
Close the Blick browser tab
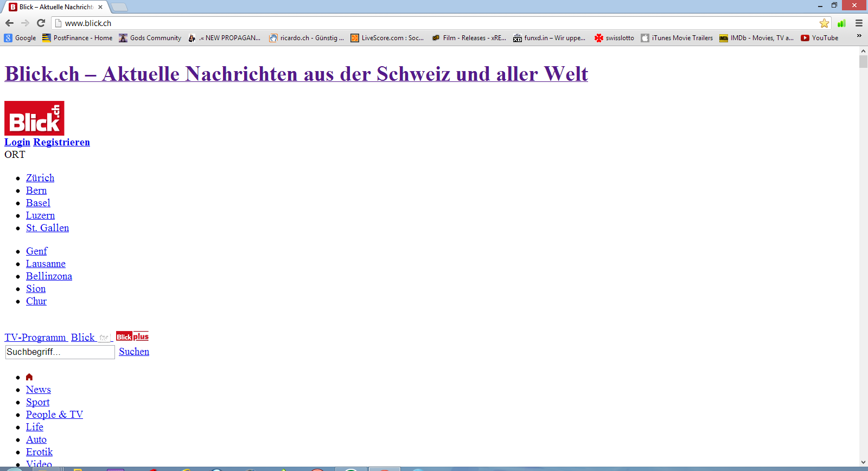click(100, 7)
